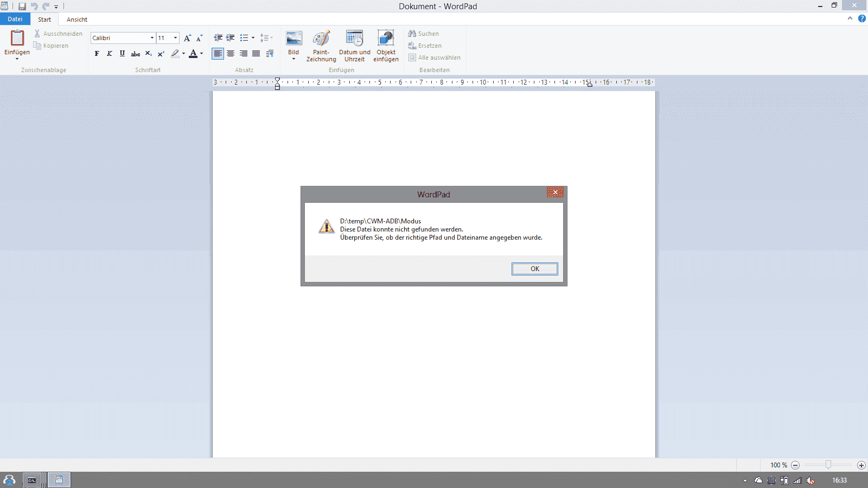
Task: Click Ersetzen in Bearbeiten group
Action: [425, 46]
